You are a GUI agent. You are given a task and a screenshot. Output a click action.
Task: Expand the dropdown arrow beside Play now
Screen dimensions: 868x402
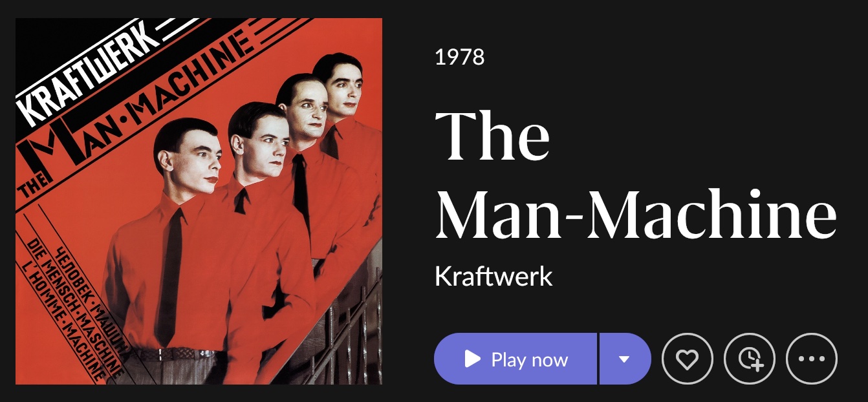[625, 359]
